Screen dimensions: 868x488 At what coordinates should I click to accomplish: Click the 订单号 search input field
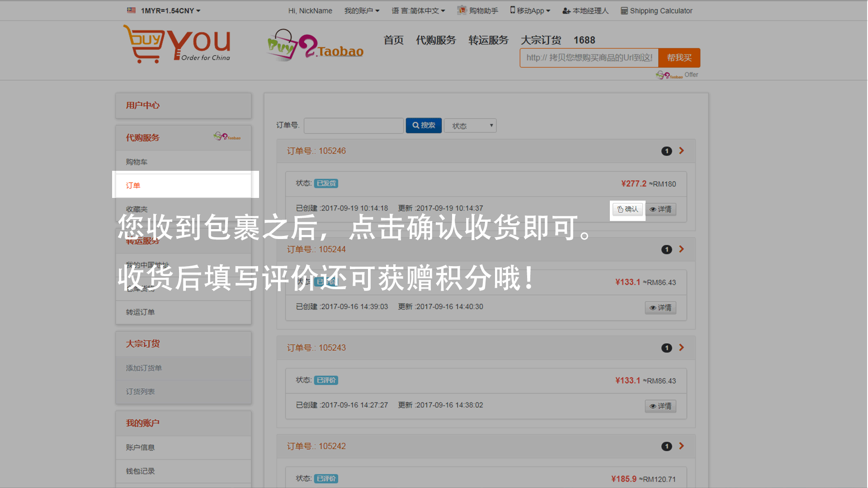tap(354, 126)
